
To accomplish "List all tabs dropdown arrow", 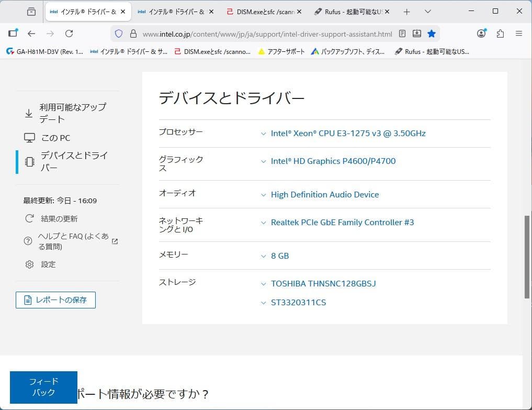I will [x=428, y=12].
